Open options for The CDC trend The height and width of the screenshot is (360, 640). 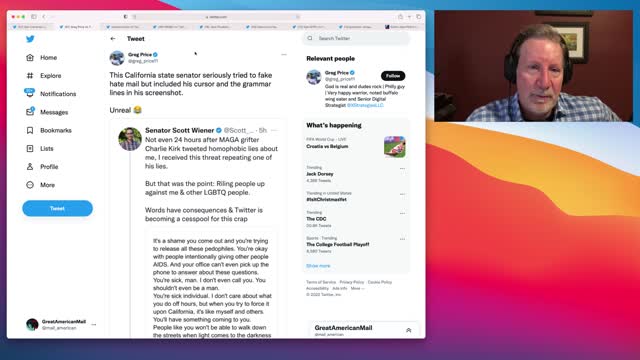coord(402,213)
